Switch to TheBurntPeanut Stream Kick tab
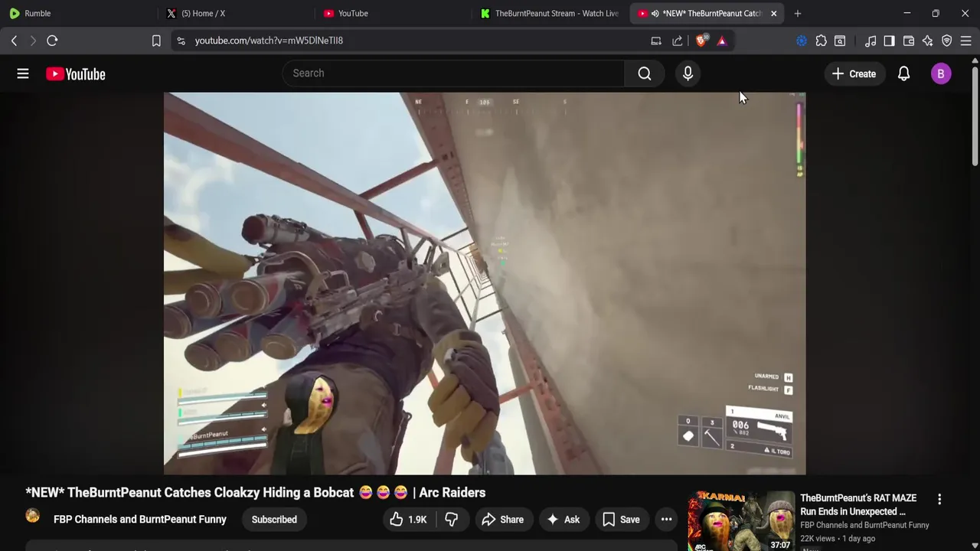Viewport: 980px width, 551px height. pyautogui.click(x=550, y=13)
